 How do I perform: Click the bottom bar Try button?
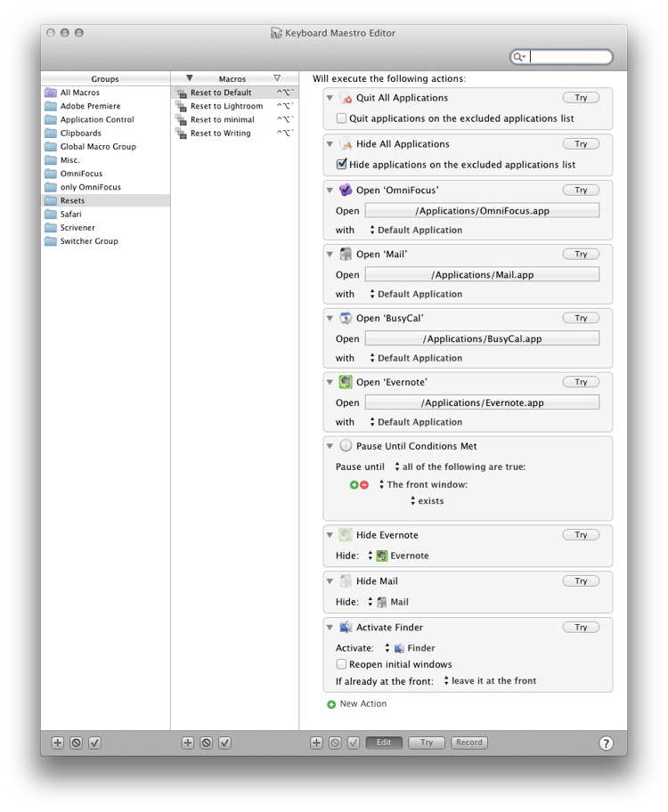point(427,743)
